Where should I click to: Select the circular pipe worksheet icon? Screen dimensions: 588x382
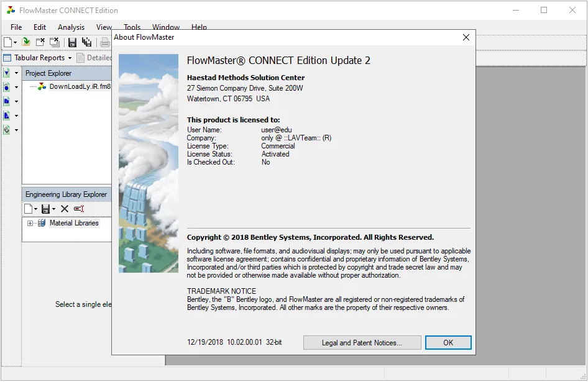[x=7, y=87]
